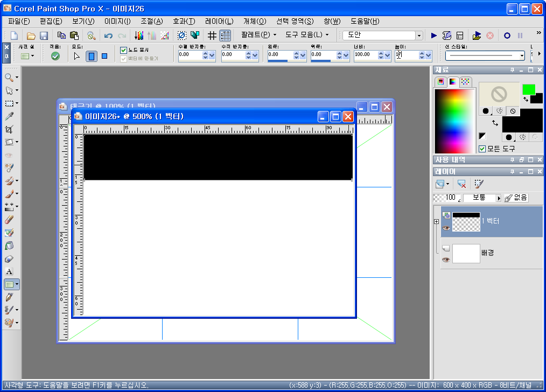Select the 배경 layer row
546x392 pixels.
click(x=491, y=254)
